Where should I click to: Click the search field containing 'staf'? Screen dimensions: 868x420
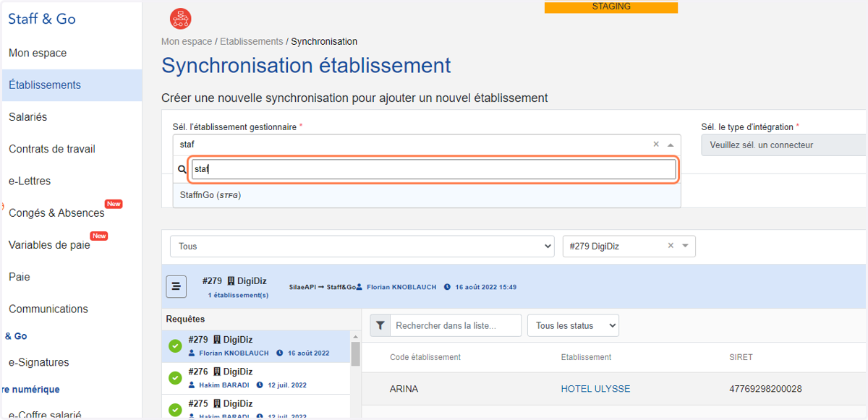pyautogui.click(x=434, y=170)
